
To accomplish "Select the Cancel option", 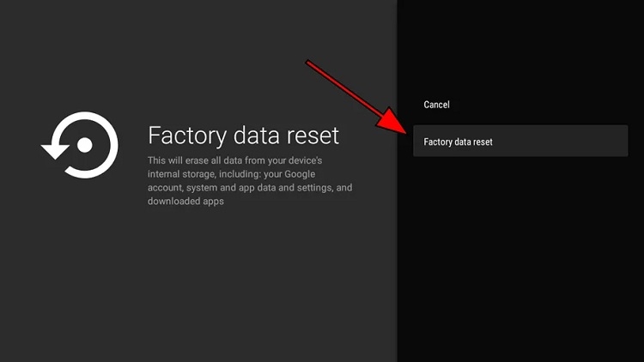I will [x=436, y=105].
